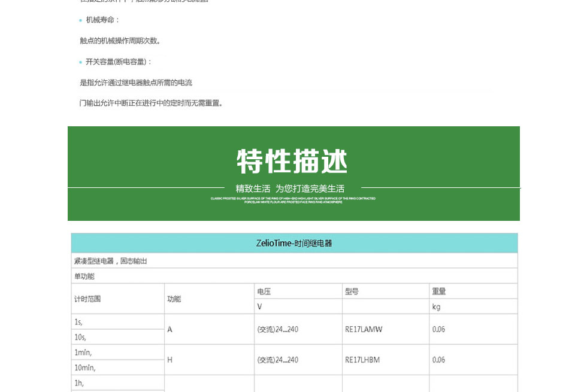This screenshot has width=584, height=392.
Task: Click the 0.06 weight in the RE17LHBM row
Action: pos(438,360)
